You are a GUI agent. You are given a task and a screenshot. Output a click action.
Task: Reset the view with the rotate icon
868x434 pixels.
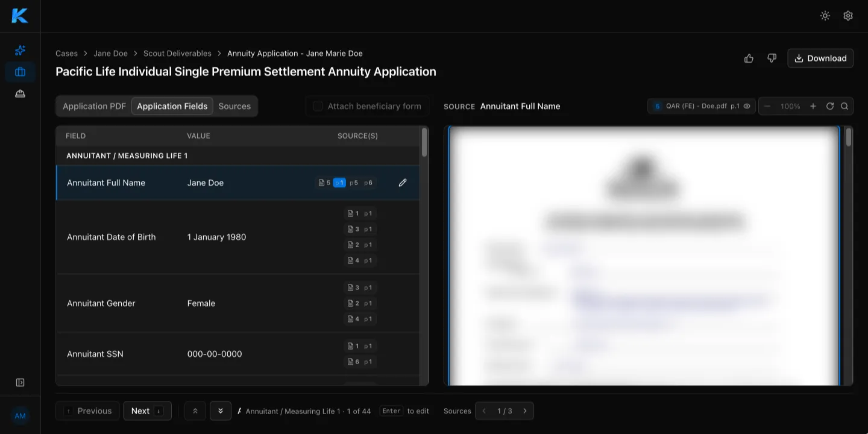pyautogui.click(x=830, y=106)
